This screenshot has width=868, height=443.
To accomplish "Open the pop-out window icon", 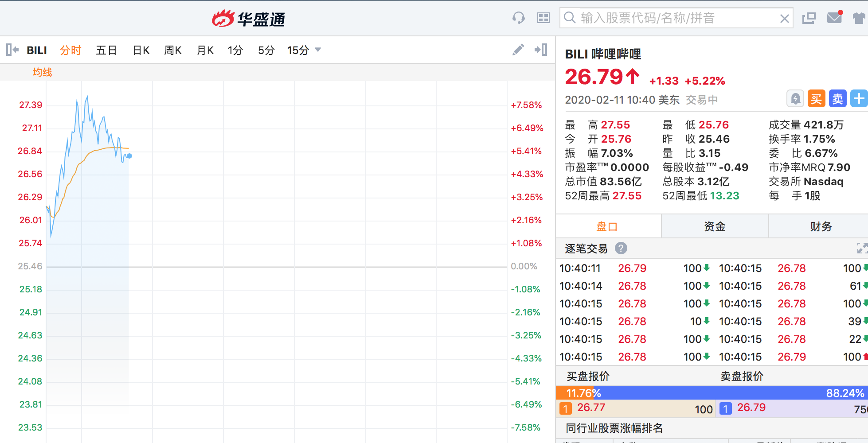I will coord(809,18).
